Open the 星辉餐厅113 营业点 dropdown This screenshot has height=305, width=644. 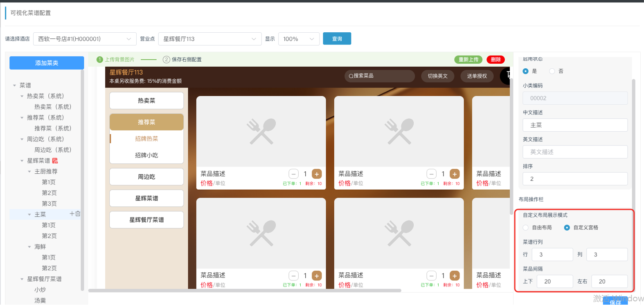(209, 39)
